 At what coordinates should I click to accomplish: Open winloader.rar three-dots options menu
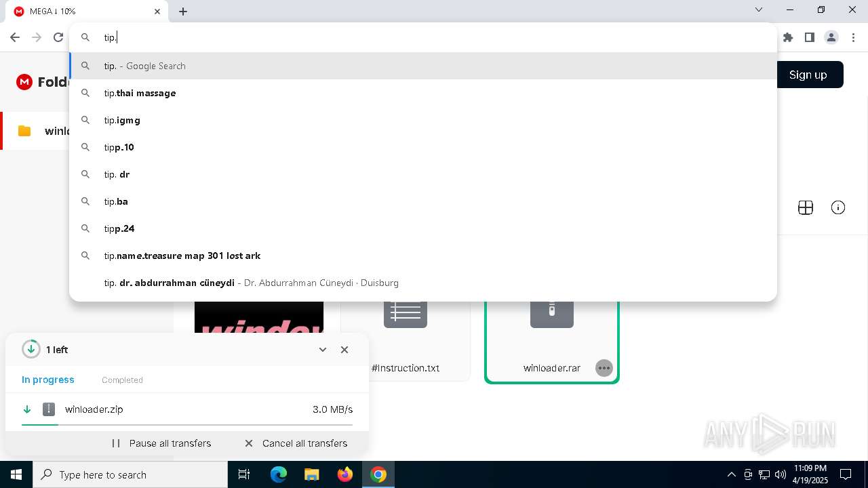604,368
